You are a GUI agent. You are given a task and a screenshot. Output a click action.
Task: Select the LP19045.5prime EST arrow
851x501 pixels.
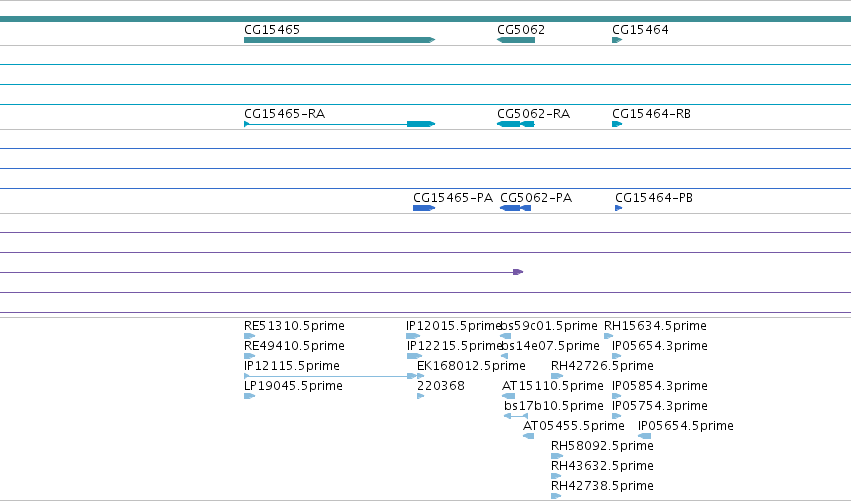[250, 396]
